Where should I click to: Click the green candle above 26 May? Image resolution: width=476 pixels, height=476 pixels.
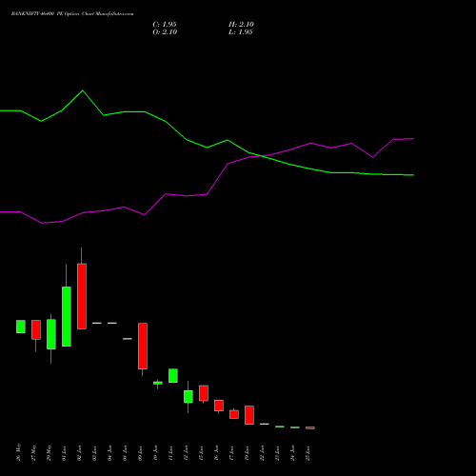[21, 327]
